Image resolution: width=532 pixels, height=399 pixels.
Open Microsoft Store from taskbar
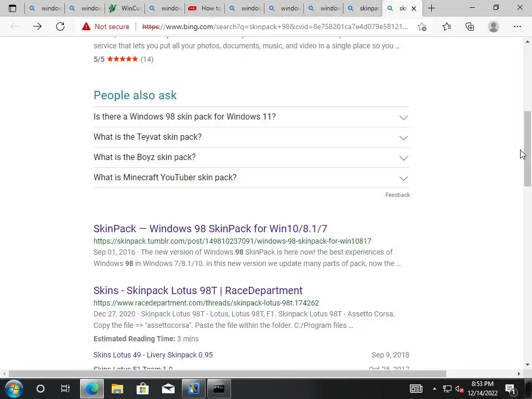142,389
